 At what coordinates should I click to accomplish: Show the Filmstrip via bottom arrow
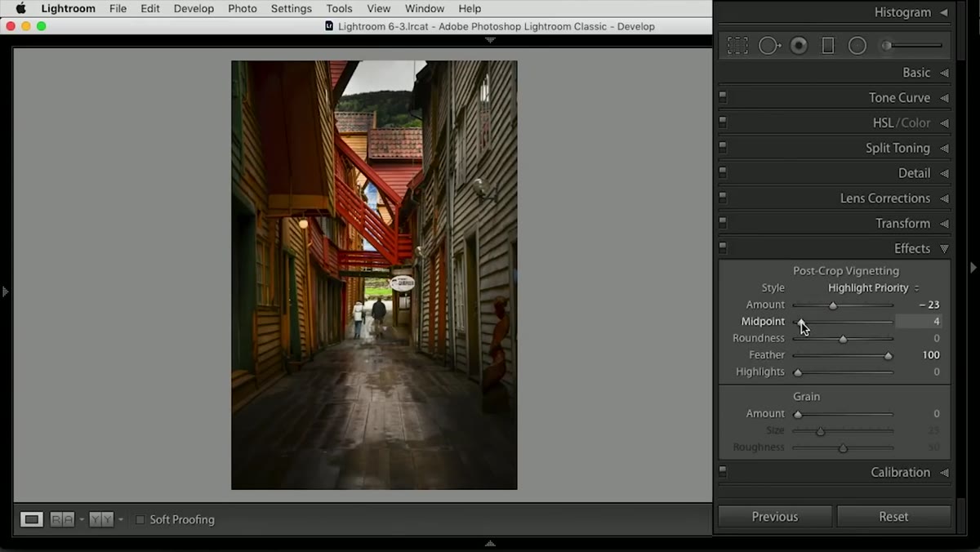pos(490,543)
